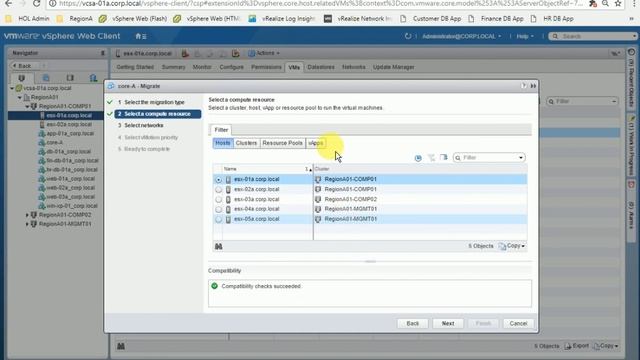Open the Permissions tab
640x360 pixels.
[x=267, y=67]
